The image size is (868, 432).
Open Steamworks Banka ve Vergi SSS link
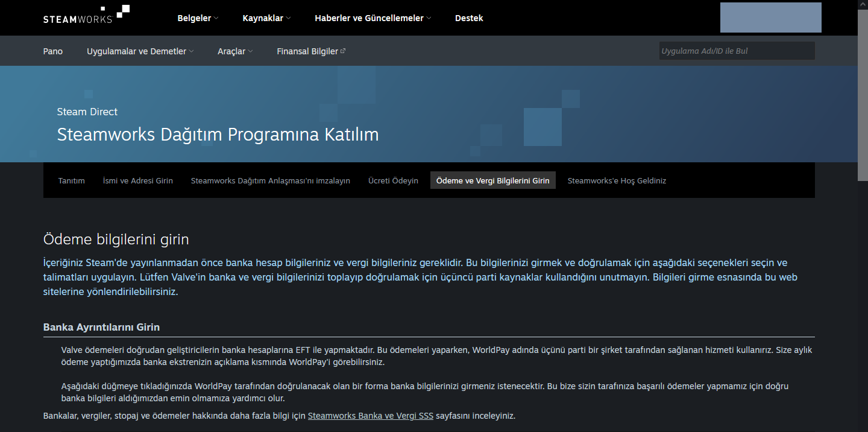tap(371, 416)
